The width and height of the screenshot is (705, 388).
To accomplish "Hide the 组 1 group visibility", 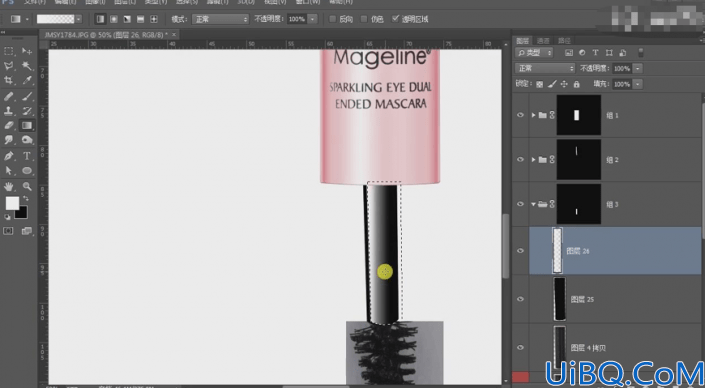I will (520, 115).
